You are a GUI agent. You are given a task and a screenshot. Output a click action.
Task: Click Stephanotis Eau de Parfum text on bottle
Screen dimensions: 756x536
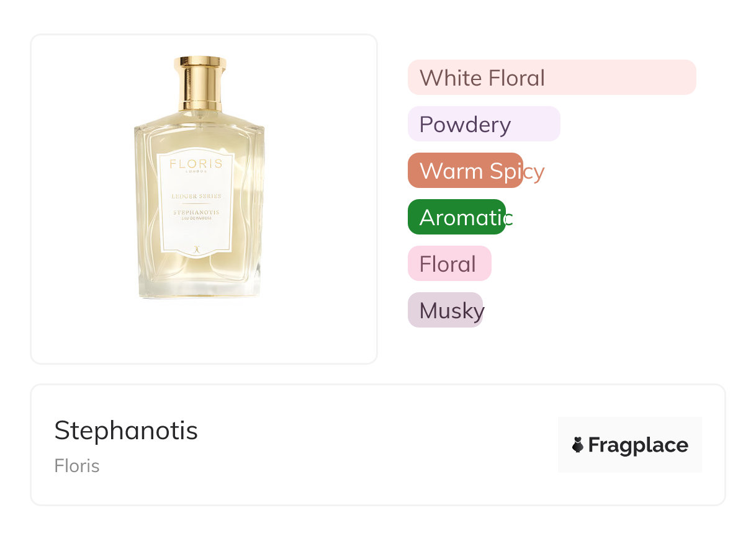point(196,215)
